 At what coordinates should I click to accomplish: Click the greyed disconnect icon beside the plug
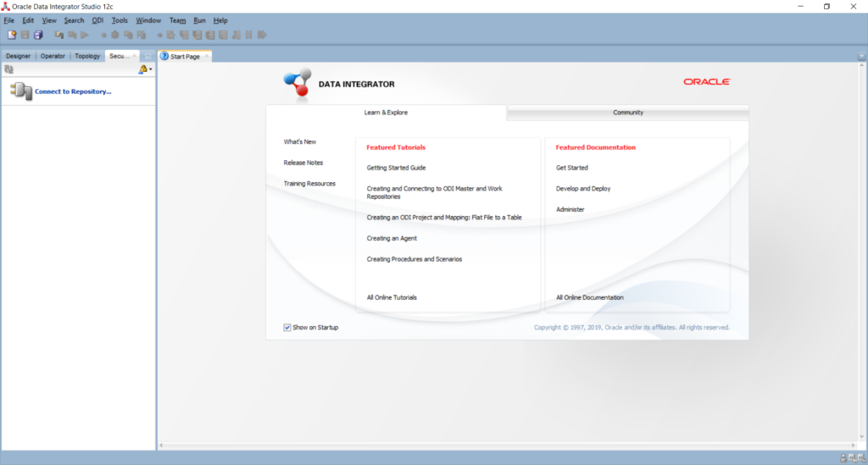72,35
